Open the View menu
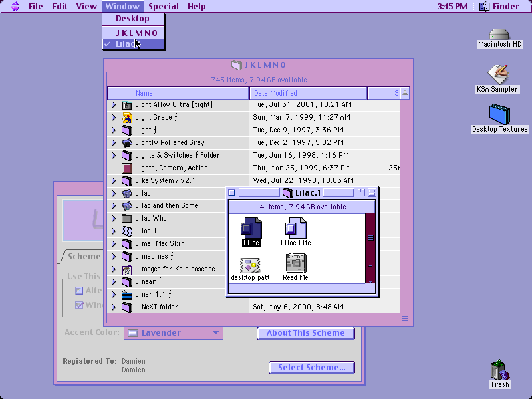The width and height of the screenshot is (532, 399). [86, 6]
